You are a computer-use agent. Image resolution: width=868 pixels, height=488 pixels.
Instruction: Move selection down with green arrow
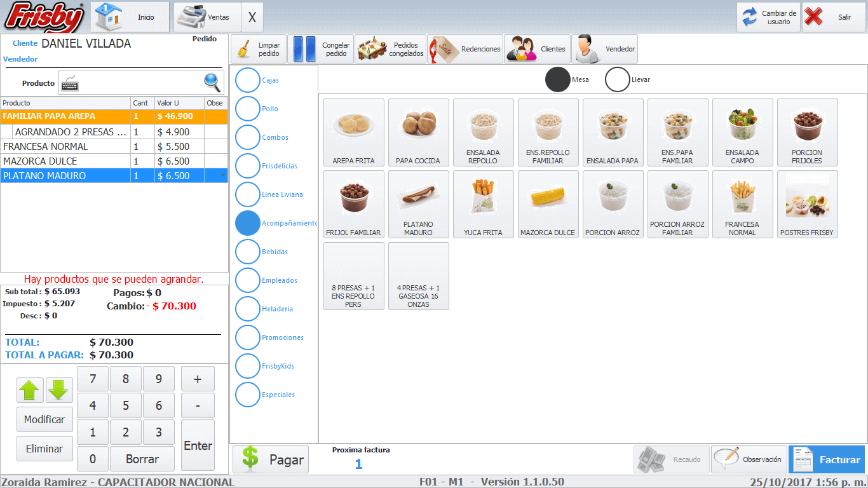pos(59,390)
